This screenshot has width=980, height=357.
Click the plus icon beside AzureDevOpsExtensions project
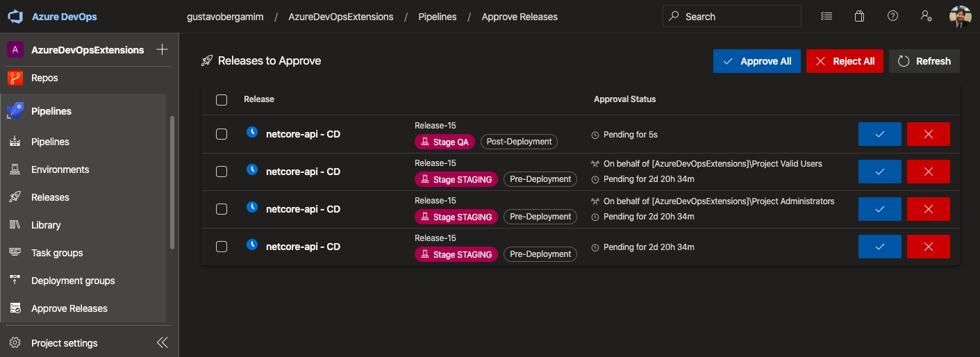(162, 49)
